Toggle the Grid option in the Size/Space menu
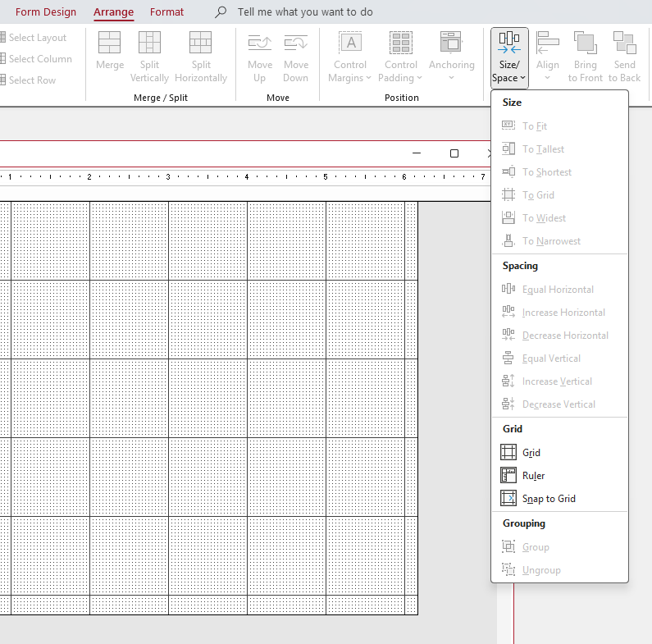Screen dimensions: 652x644 [531, 453]
